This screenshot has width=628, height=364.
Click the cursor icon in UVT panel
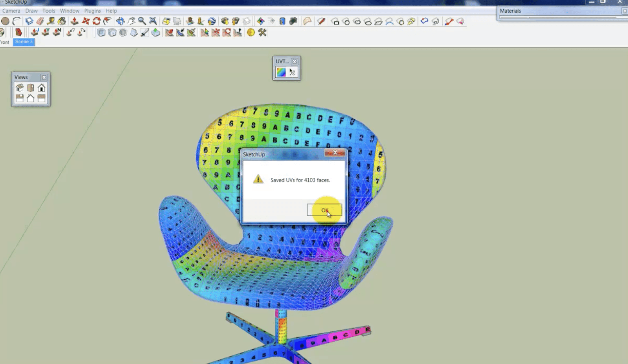(x=292, y=72)
